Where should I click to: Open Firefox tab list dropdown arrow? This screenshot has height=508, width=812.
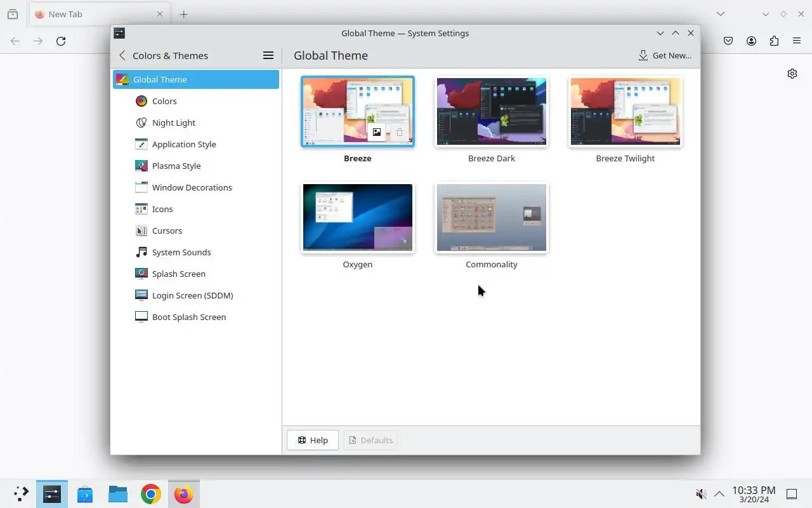click(x=721, y=14)
